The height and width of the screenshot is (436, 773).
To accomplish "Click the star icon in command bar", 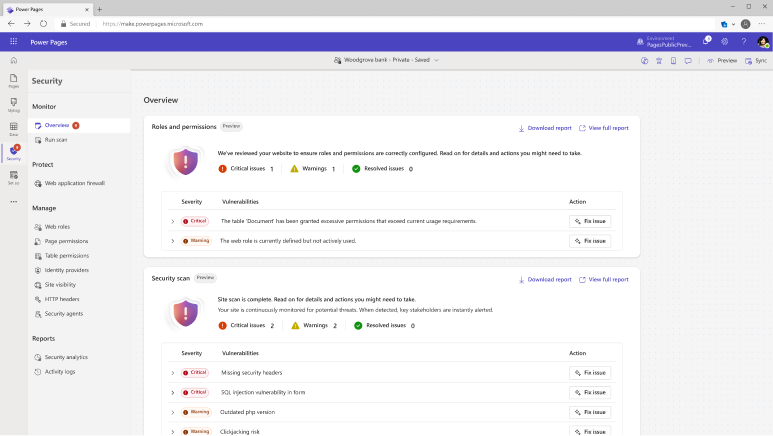I will [x=659, y=61].
